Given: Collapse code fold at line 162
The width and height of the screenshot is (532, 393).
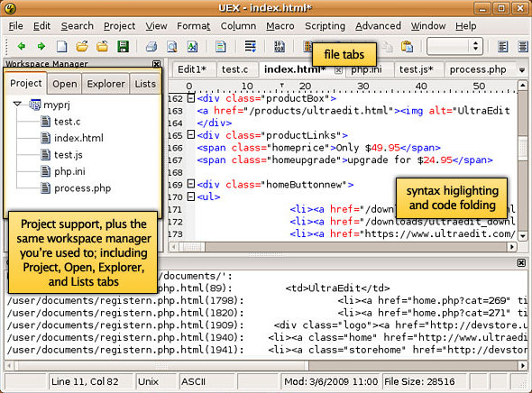Looking at the screenshot, I should click(191, 98).
